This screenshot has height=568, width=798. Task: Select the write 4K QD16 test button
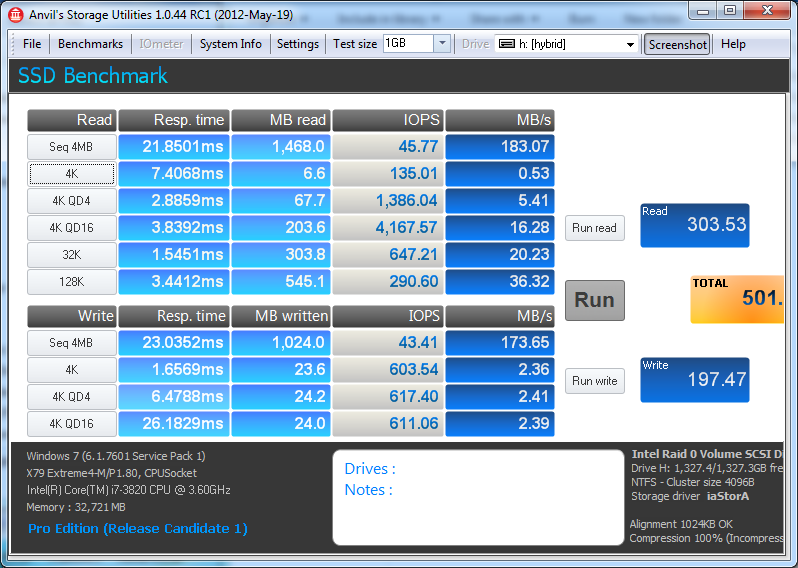click(72, 424)
